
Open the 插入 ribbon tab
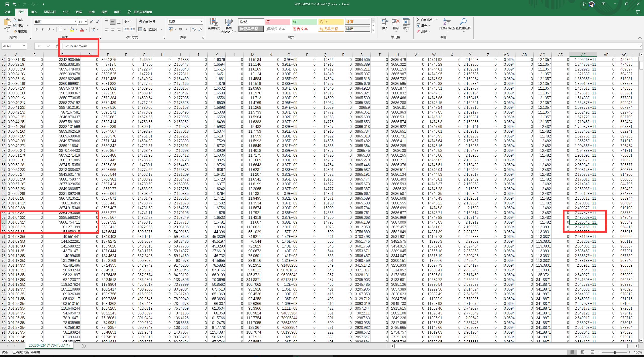pos(34,12)
